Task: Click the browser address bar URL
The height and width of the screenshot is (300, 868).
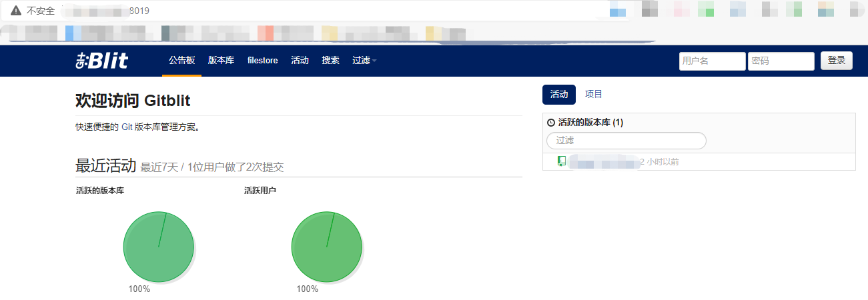Action: (x=107, y=11)
